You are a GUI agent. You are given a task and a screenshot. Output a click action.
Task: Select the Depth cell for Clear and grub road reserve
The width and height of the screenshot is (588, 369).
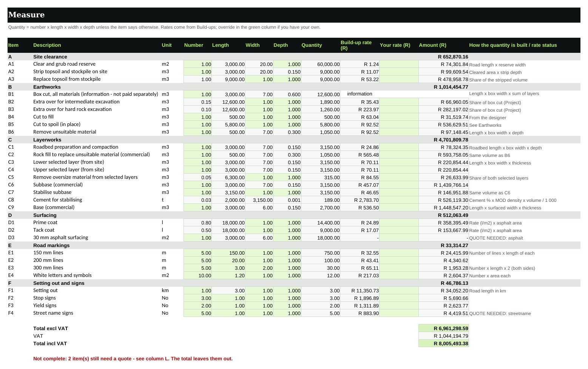[x=287, y=64]
